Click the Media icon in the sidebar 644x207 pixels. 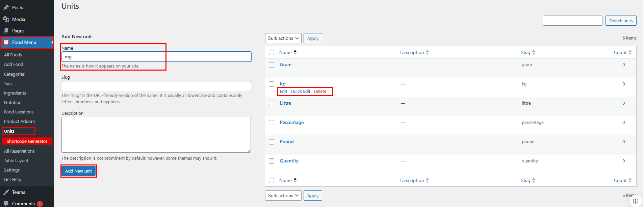tap(6, 19)
